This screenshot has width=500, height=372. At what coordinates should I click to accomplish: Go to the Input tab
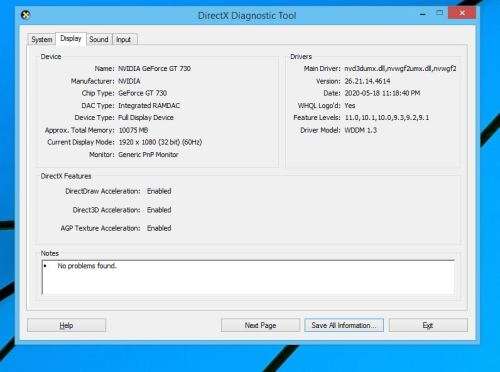pyautogui.click(x=124, y=39)
